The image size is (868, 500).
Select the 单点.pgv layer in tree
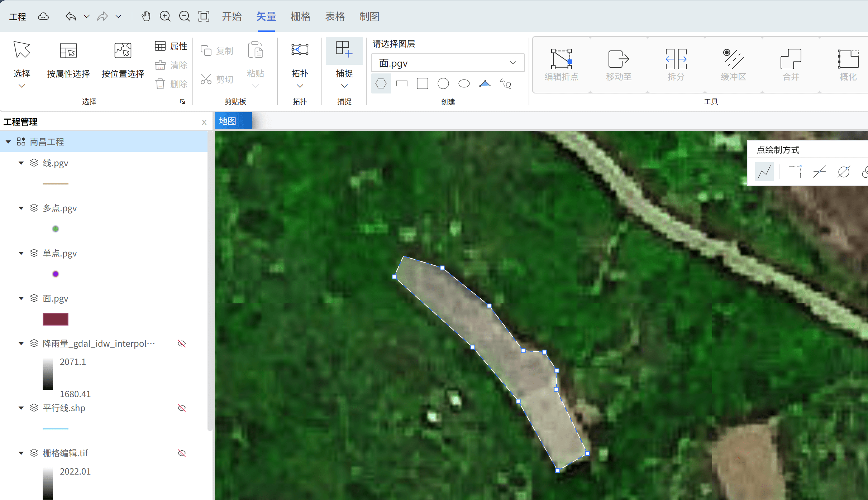[59, 253]
